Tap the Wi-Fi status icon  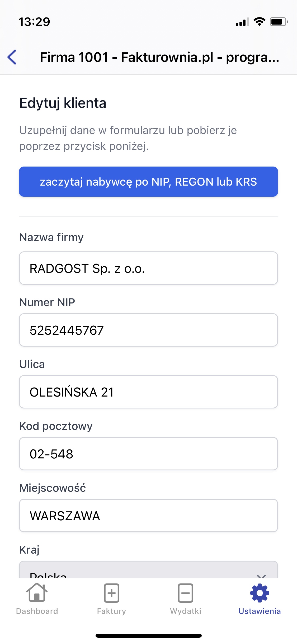259,22
